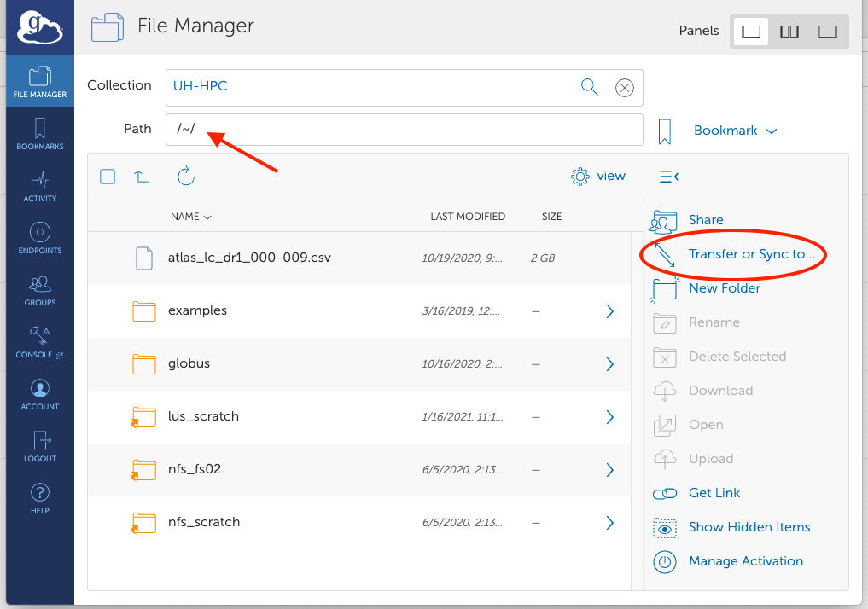
Task: Click the Upload action
Action: [711, 459]
